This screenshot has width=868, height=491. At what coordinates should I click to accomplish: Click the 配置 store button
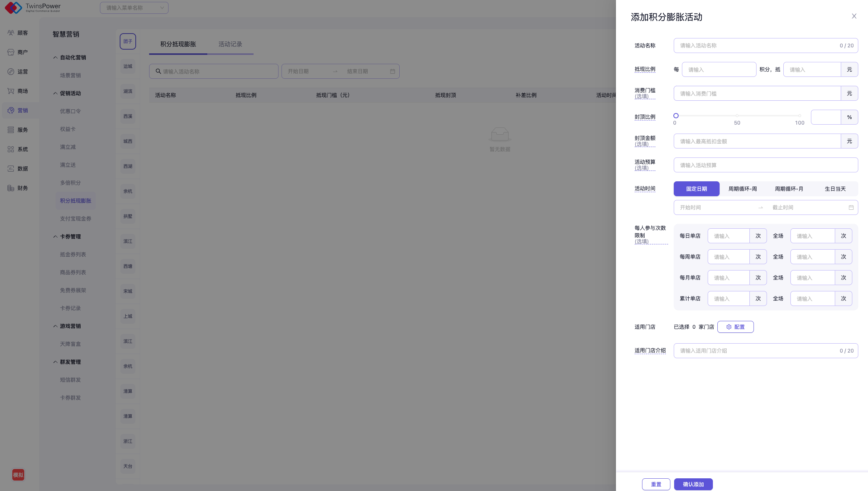coord(735,327)
